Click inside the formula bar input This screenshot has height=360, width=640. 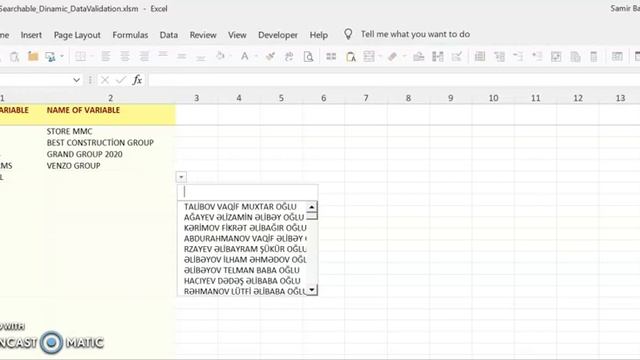point(394,80)
